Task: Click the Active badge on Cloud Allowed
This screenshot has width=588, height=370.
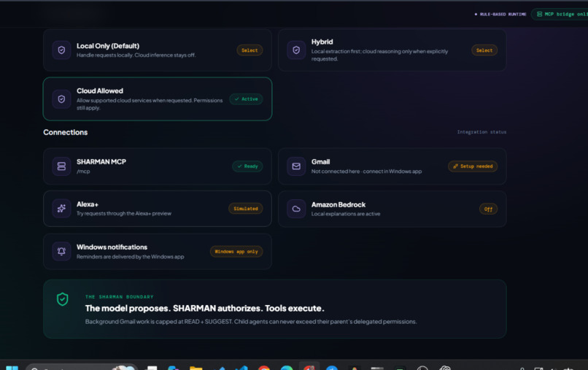Action: [x=246, y=99]
